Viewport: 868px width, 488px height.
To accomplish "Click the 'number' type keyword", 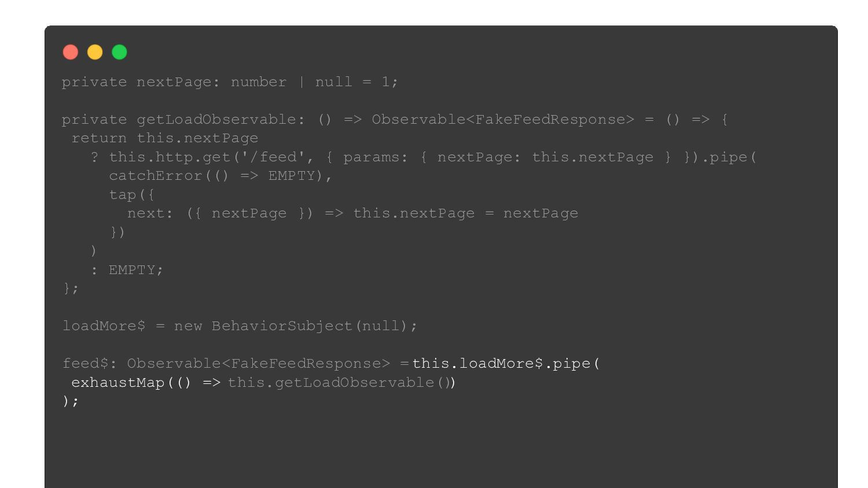I will [x=258, y=82].
